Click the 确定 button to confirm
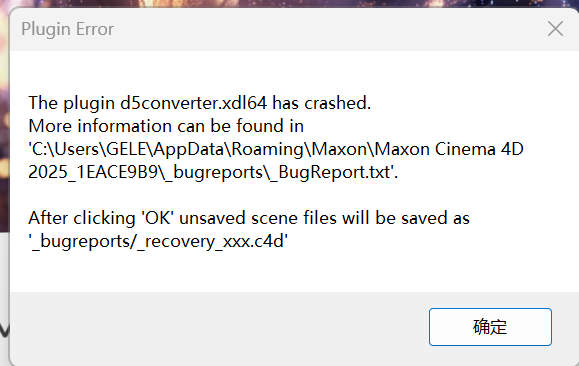Image resolution: width=579 pixels, height=366 pixels. (x=490, y=327)
